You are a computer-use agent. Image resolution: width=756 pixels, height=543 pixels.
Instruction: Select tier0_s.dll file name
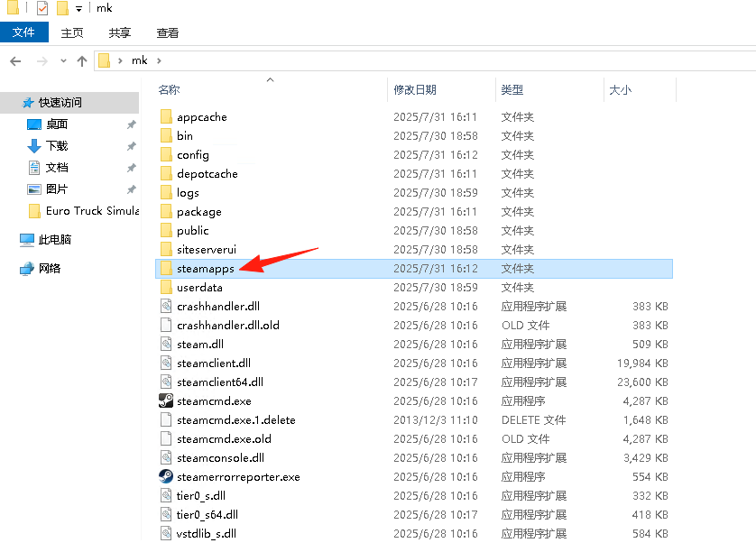click(x=201, y=496)
